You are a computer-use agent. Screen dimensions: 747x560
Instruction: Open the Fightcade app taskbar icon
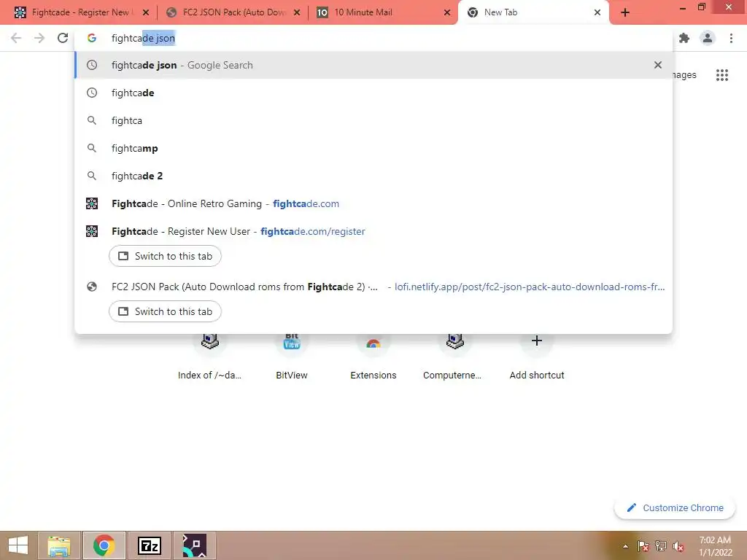[194, 545]
